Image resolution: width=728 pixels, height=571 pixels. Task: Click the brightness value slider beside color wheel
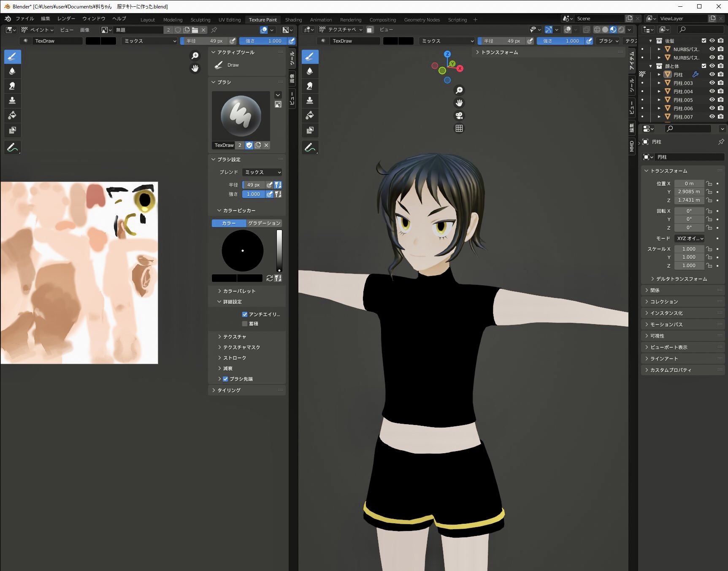[279, 251]
